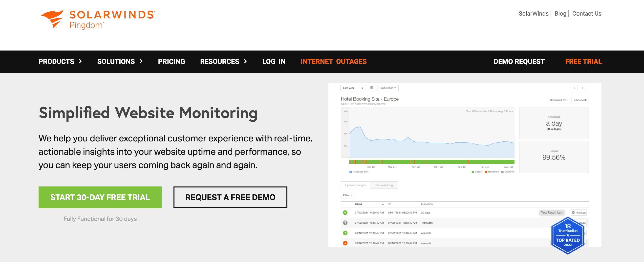Screen dimensions: 644x262
Task: Open the Last year period selector
Action: [353, 88]
